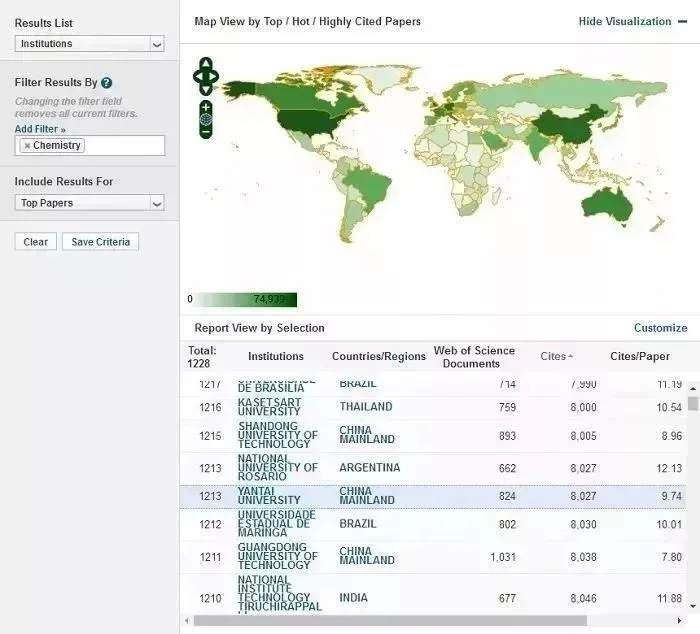The width and height of the screenshot is (700, 634).
Task: Click the Save Criteria button
Action: coord(99,242)
